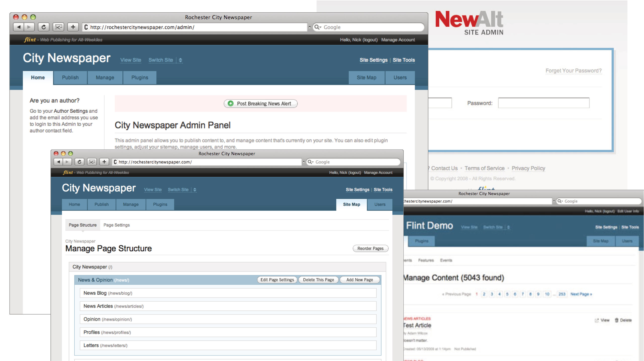Viewport: 644px width, 361px height.
Task: Open the Users tab in admin window
Action: click(x=400, y=78)
